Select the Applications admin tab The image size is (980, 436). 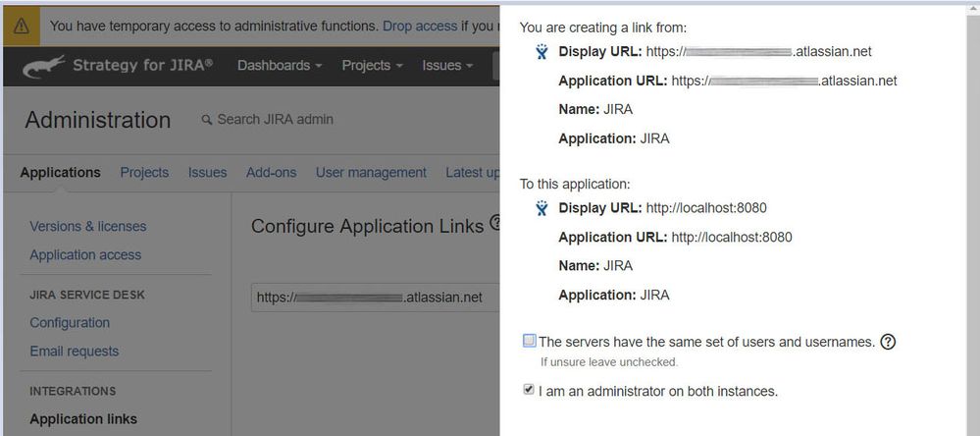60,173
